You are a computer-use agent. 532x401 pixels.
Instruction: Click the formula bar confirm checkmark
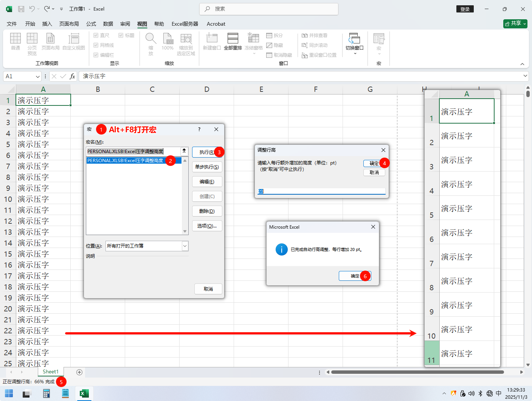pyautogui.click(x=63, y=76)
